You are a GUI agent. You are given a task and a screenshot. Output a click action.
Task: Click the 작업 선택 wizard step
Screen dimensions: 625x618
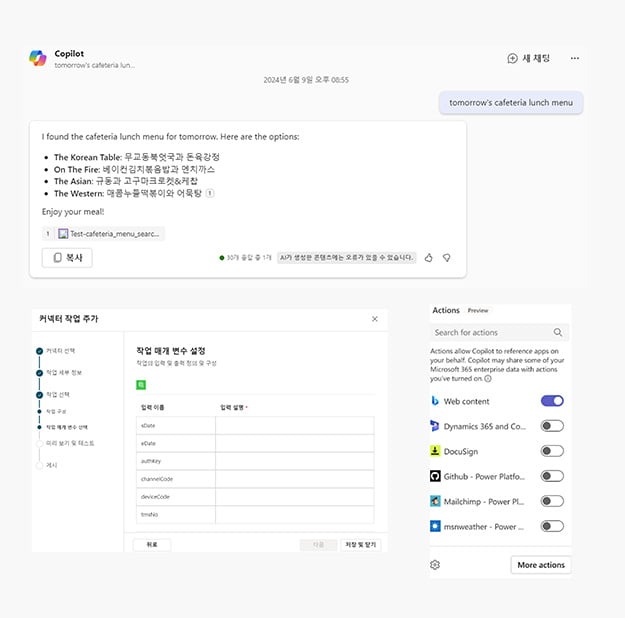[53, 395]
